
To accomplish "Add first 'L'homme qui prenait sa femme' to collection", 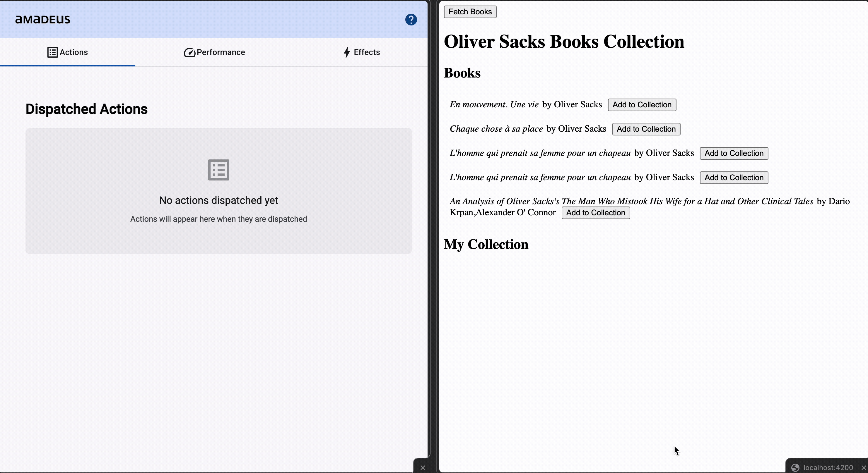I will click(x=734, y=153).
